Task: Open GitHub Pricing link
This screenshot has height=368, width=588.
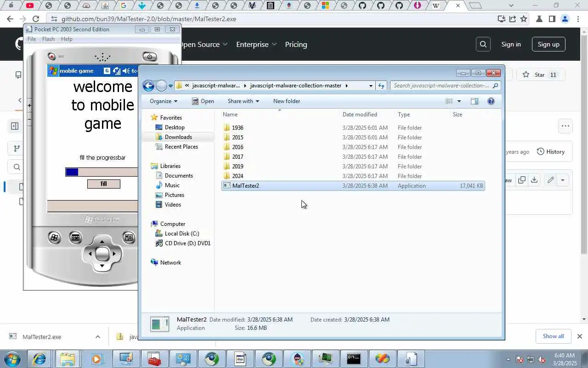Action: [x=296, y=45]
